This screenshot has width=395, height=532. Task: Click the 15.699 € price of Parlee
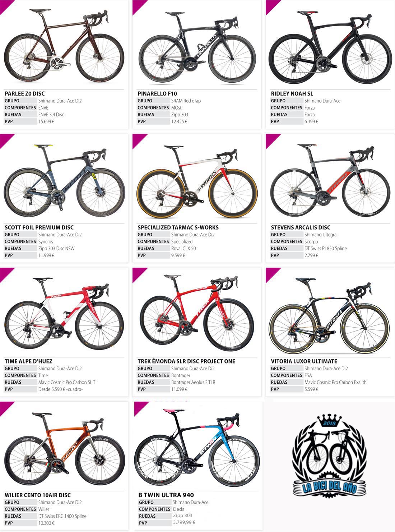(x=46, y=121)
